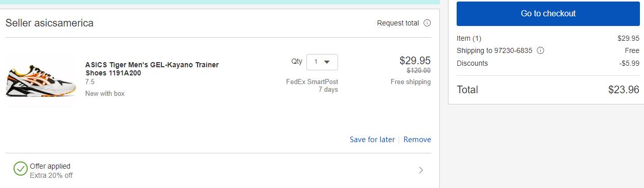Open the Qty quantity dropdown

point(322,62)
